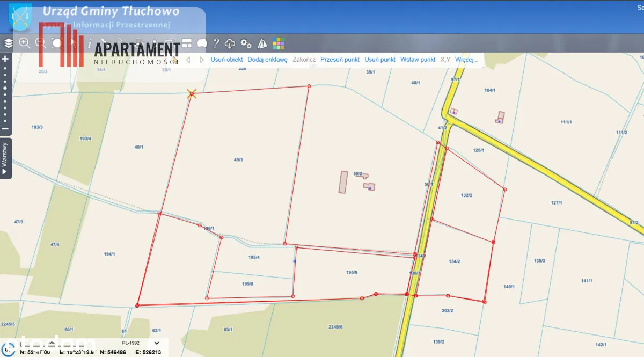Click the right arrow next-vertex button
The width and height of the screenshot is (644, 357).
pyautogui.click(x=202, y=60)
